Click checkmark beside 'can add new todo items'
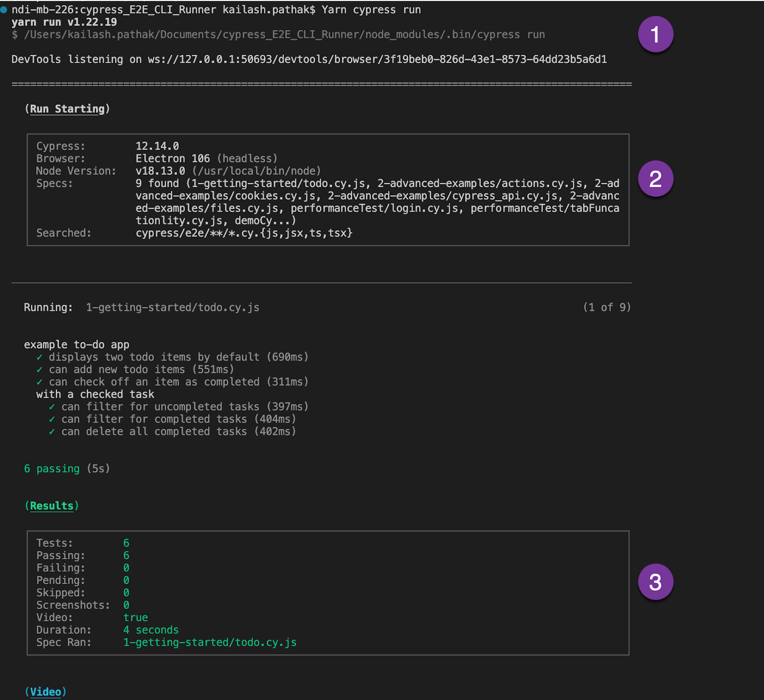Screen dimensions: 764x700 pos(40,370)
